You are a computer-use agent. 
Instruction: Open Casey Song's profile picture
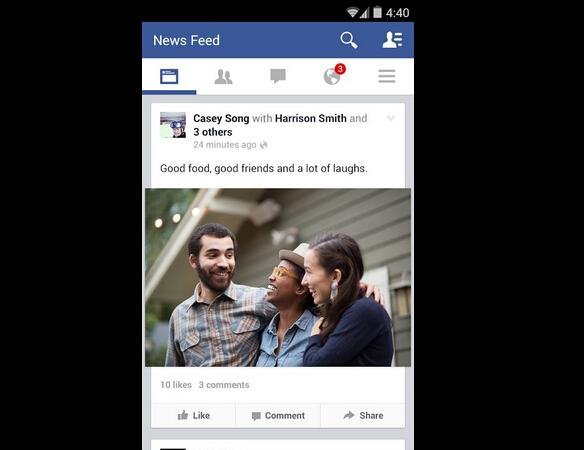pos(173,125)
